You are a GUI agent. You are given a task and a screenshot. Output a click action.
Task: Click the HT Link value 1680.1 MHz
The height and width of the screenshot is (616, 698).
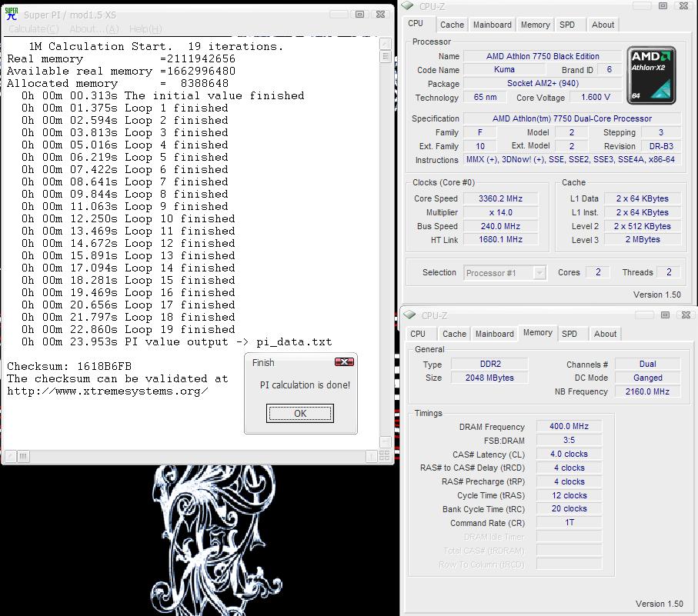[501, 240]
